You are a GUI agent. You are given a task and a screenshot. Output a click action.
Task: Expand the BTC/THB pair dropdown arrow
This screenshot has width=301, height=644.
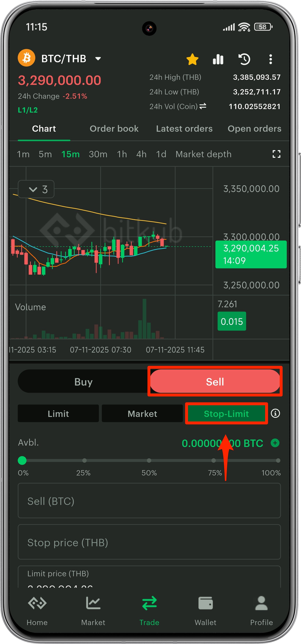point(98,59)
